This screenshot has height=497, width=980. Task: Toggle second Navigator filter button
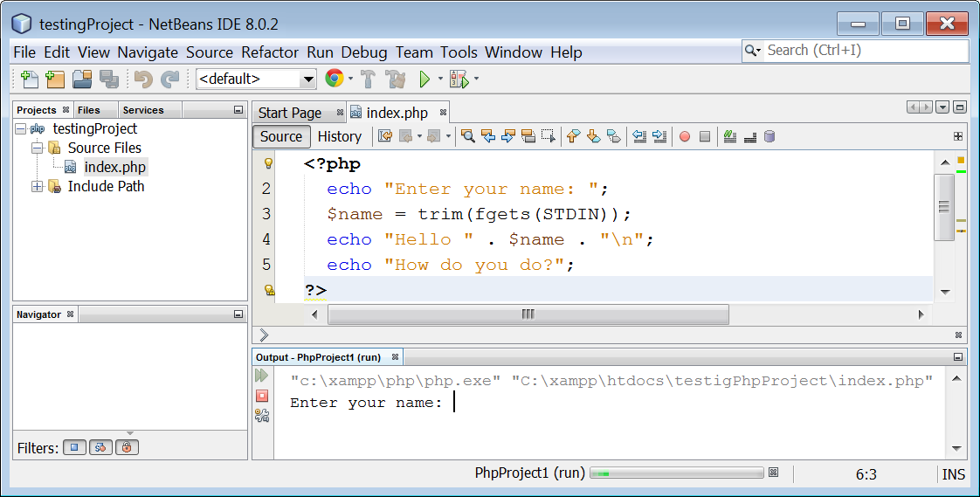tap(100, 447)
